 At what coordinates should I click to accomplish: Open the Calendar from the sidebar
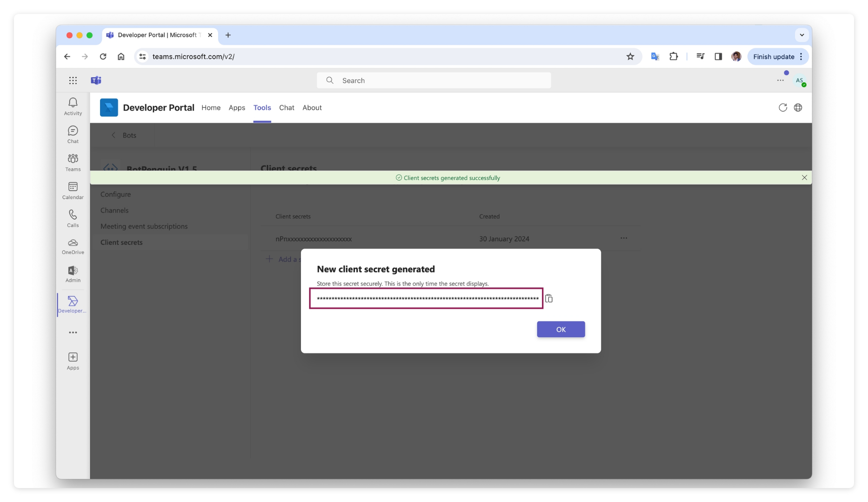click(x=73, y=191)
